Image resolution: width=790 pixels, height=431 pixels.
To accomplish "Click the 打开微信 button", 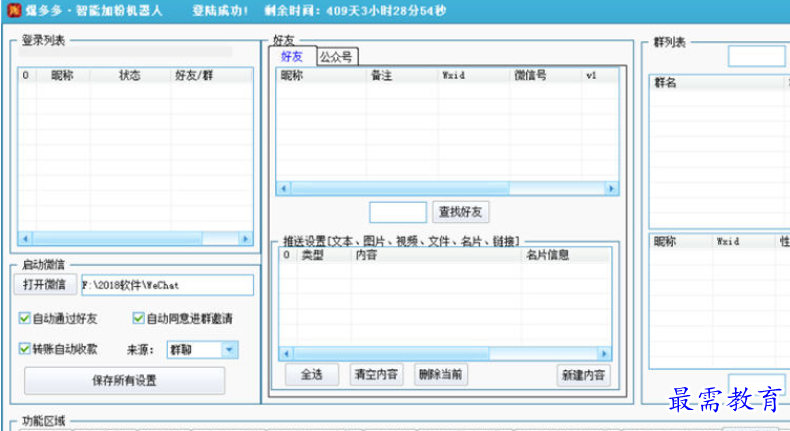I will point(45,285).
